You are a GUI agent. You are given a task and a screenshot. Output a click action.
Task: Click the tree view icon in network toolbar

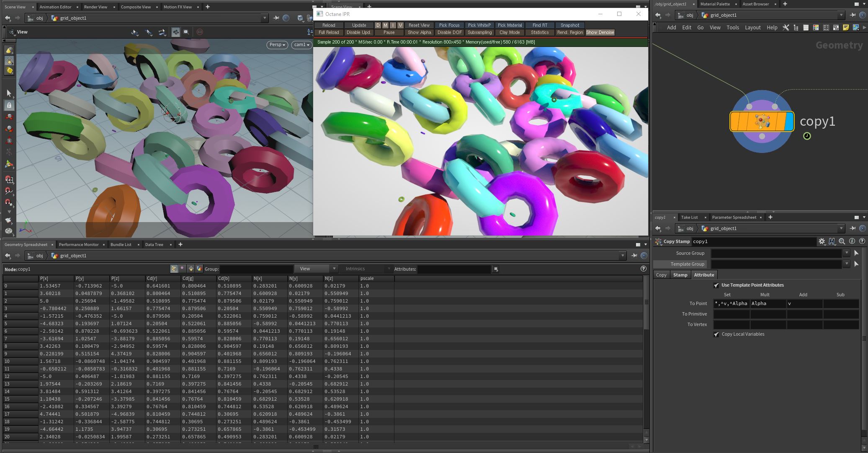point(796,28)
